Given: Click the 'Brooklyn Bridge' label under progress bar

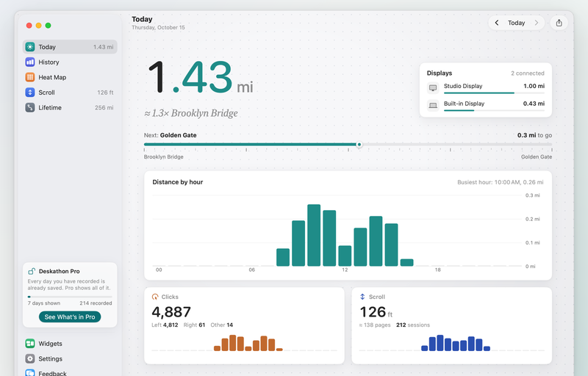Looking at the screenshot, I should tap(163, 157).
